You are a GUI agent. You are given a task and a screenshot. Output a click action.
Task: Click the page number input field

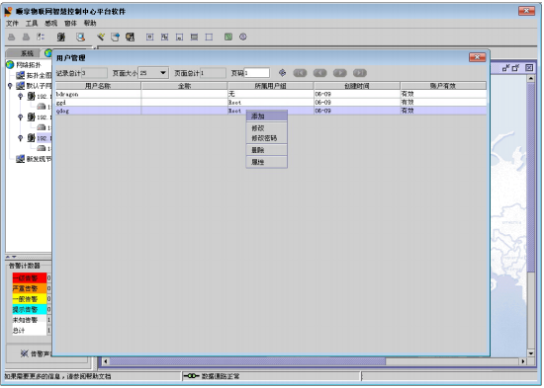(x=257, y=73)
